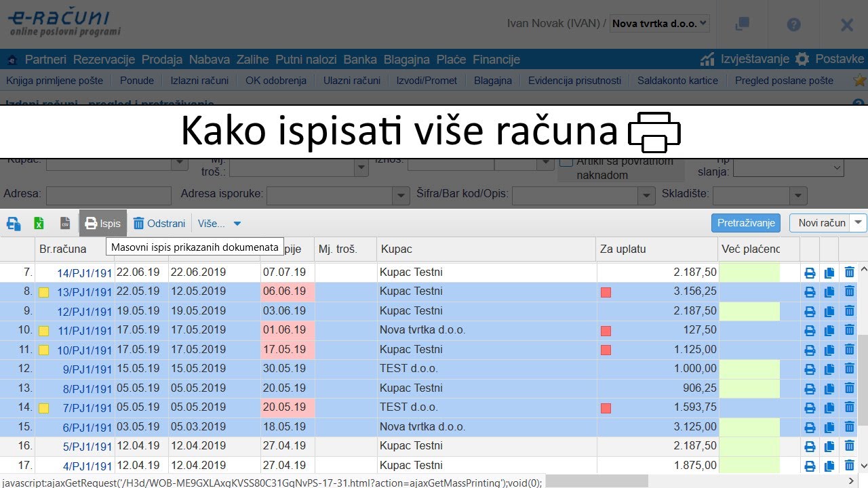The image size is (868, 488).
Task: Open Ulazni računi link
Action: 352,81
